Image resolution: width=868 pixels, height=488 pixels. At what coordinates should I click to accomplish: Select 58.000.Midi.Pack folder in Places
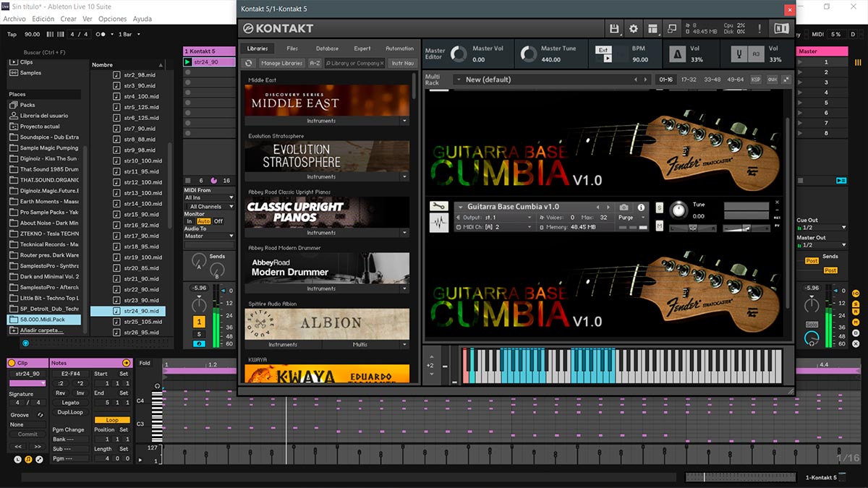pyautogui.click(x=44, y=319)
